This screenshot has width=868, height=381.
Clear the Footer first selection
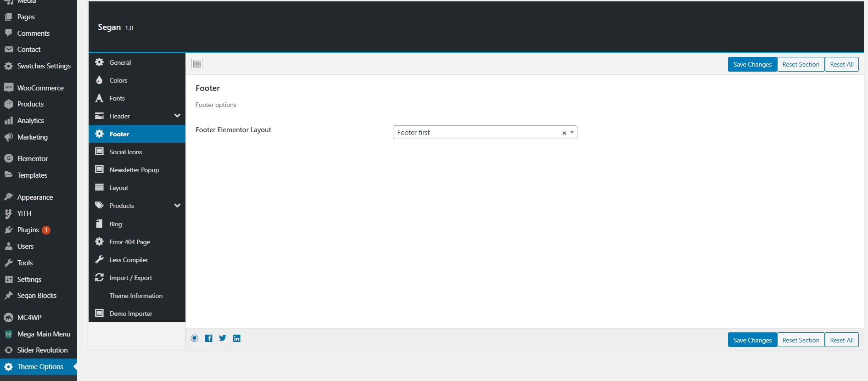[564, 133]
